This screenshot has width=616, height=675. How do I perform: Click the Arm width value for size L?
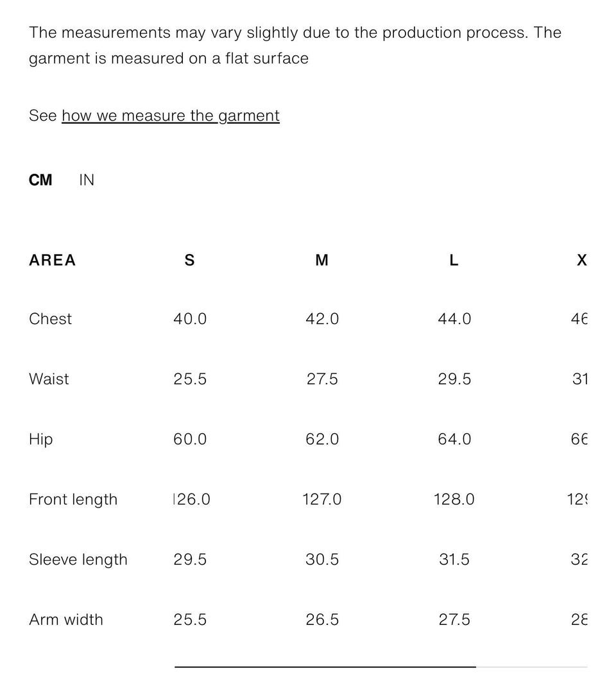tap(454, 620)
